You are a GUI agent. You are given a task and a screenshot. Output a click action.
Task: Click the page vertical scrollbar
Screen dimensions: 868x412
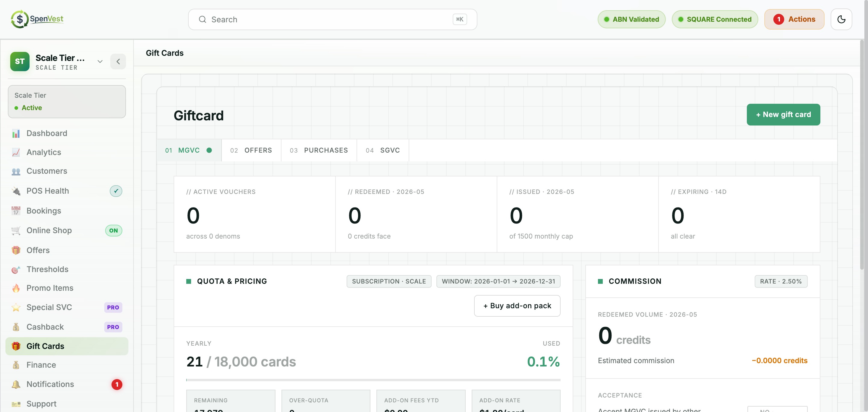[862, 155]
